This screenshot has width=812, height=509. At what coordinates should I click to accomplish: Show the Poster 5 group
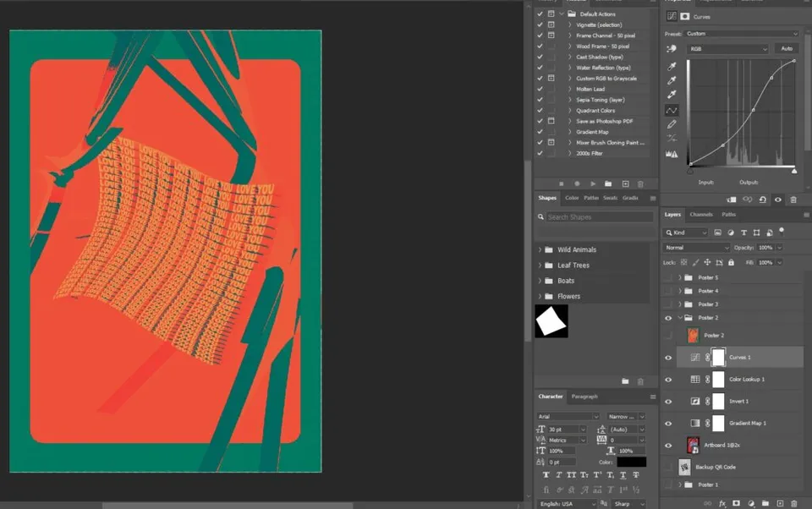668,277
